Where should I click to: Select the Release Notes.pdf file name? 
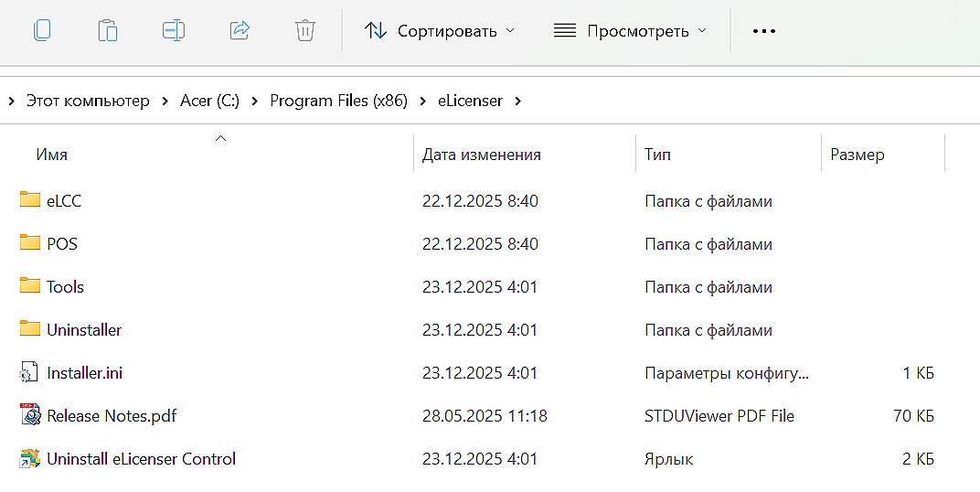click(x=112, y=416)
